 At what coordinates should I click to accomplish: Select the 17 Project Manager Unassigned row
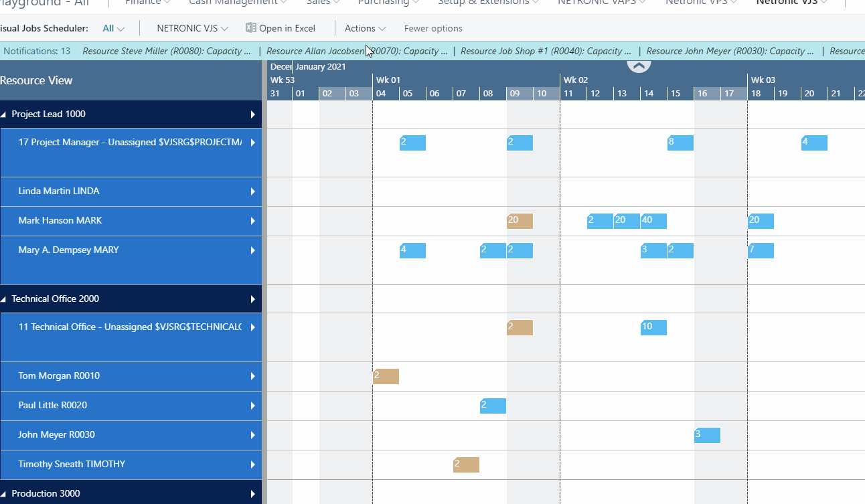(x=131, y=153)
